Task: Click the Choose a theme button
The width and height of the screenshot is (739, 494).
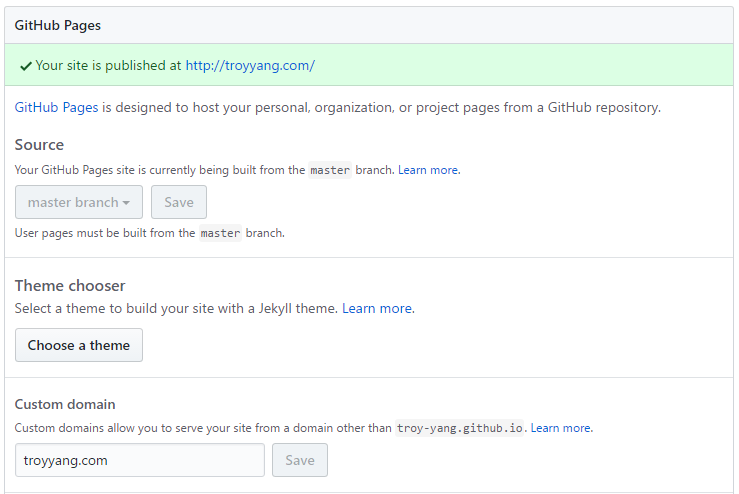Action: 79,345
